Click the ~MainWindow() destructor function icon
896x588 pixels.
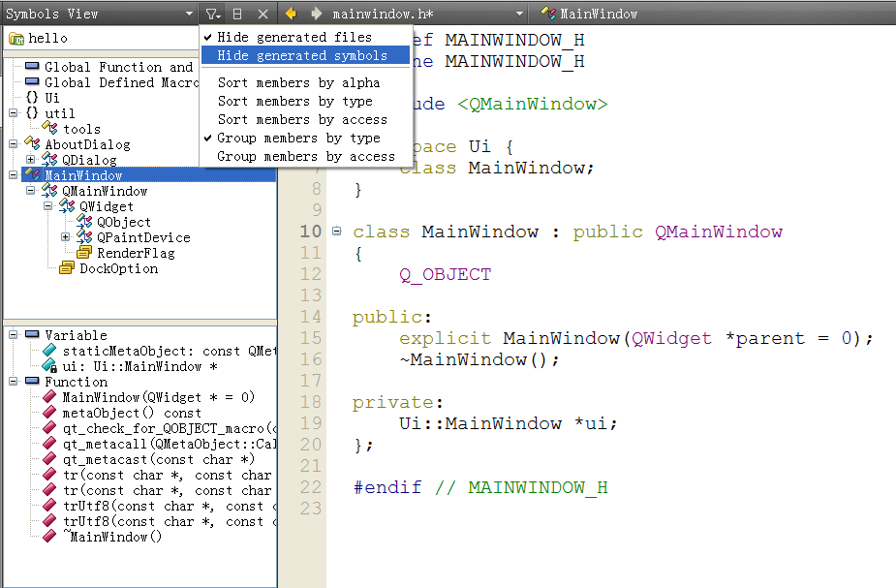(49, 537)
